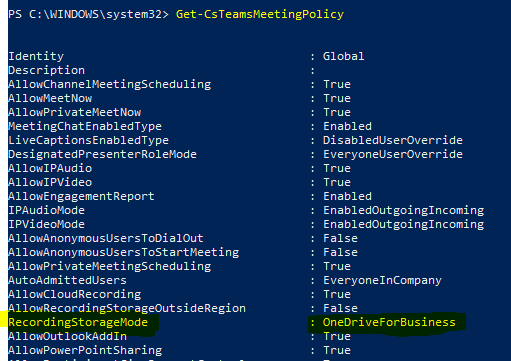Click the AllowEngagementReport property name
511x361 pixels.
click(x=81, y=196)
